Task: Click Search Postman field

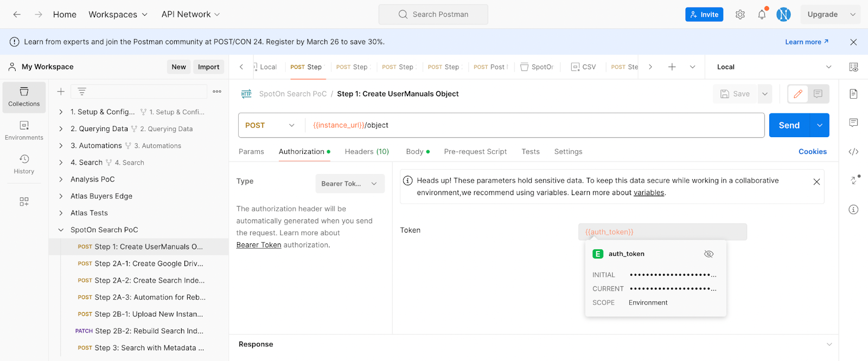Action: coord(433,15)
